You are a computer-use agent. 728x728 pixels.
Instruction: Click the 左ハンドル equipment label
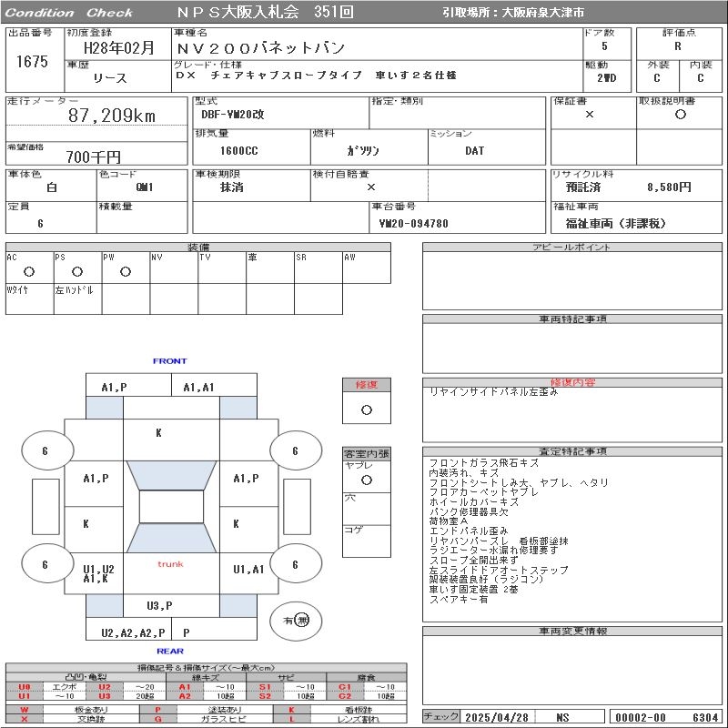click(x=75, y=290)
